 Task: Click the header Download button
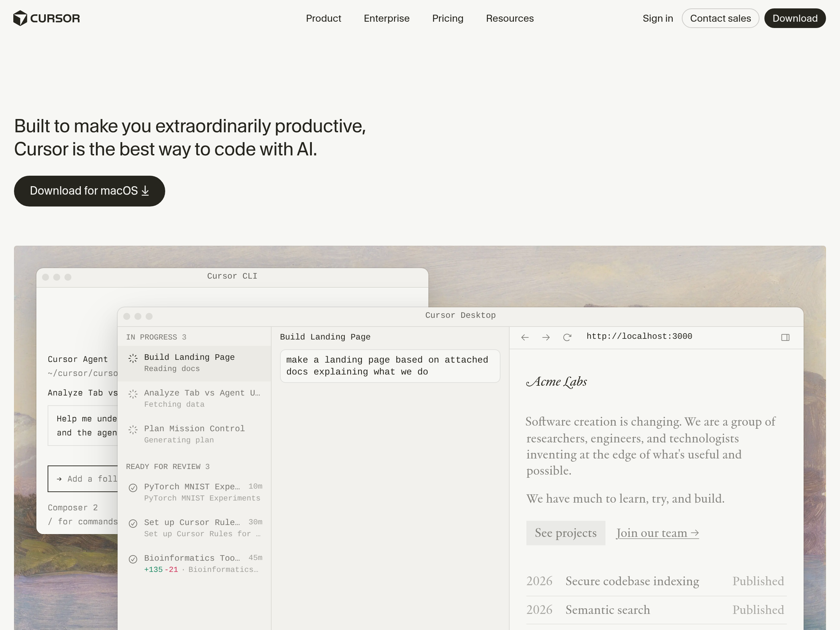click(795, 18)
